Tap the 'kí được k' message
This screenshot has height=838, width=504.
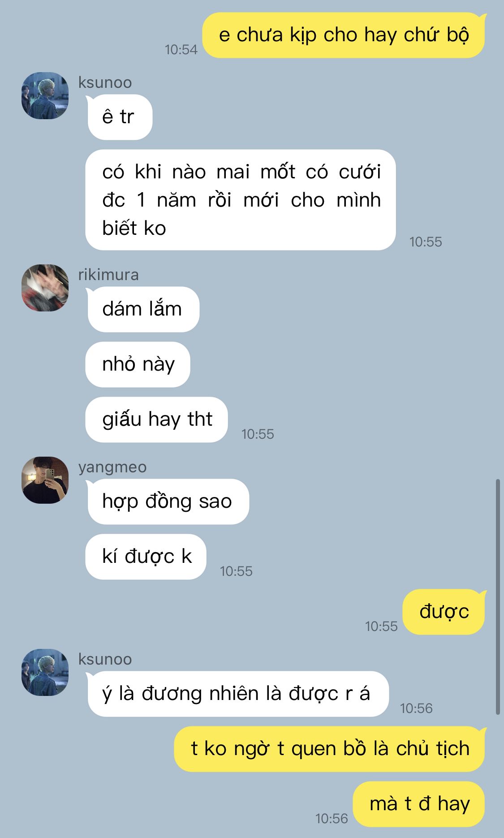click(x=146, y=557)
